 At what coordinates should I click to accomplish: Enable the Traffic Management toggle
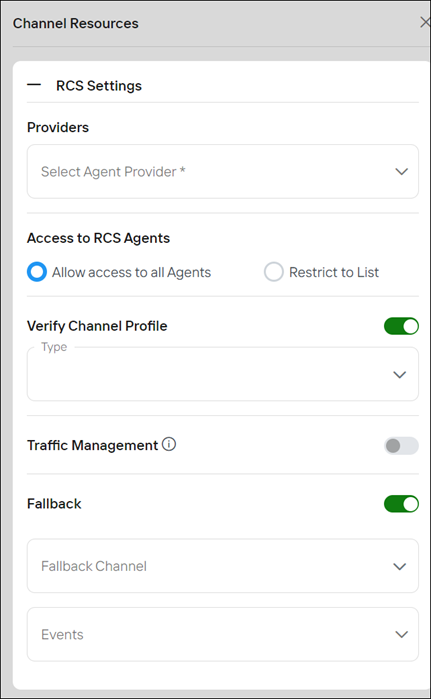pyautogui.click(x=401, y=446)
